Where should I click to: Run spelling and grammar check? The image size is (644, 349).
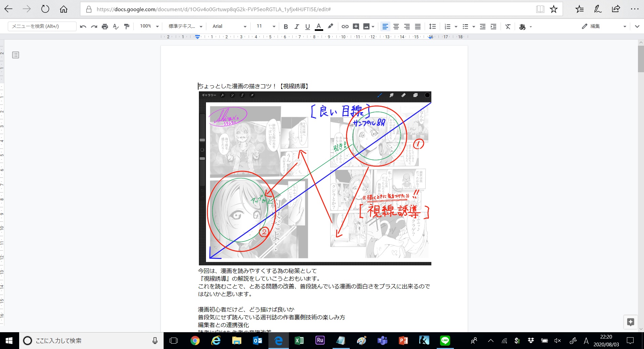coord(116,27)
